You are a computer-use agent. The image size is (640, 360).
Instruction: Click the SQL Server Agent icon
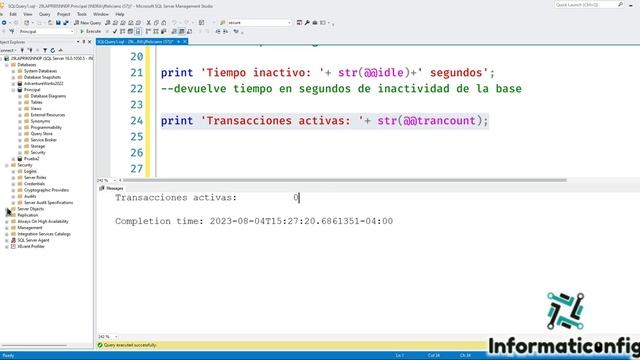pyautogui.click(x=13, y=240)
